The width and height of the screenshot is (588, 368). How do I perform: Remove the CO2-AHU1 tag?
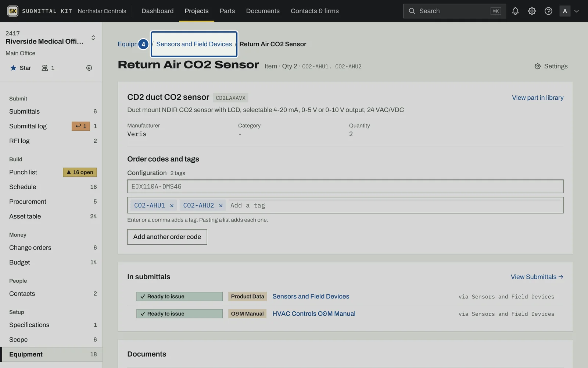[172, 205]
